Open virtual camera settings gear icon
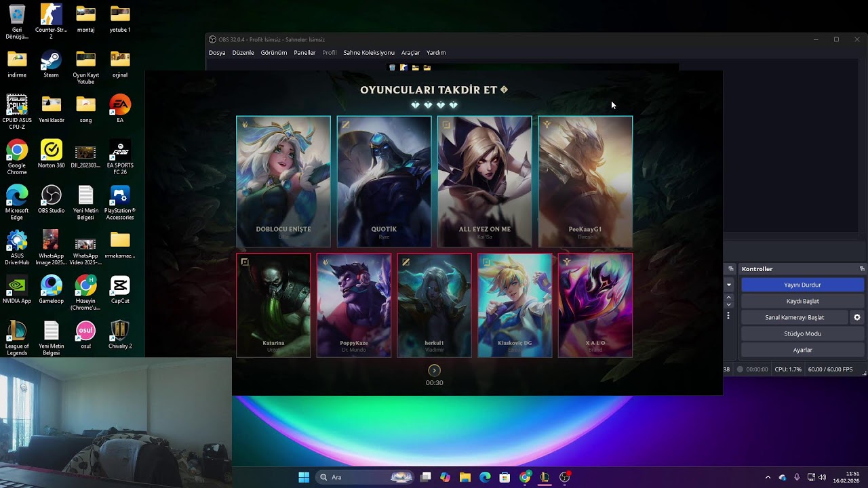Image resolution: width=868 pixels, height=488 pixels. click(857, 317)
